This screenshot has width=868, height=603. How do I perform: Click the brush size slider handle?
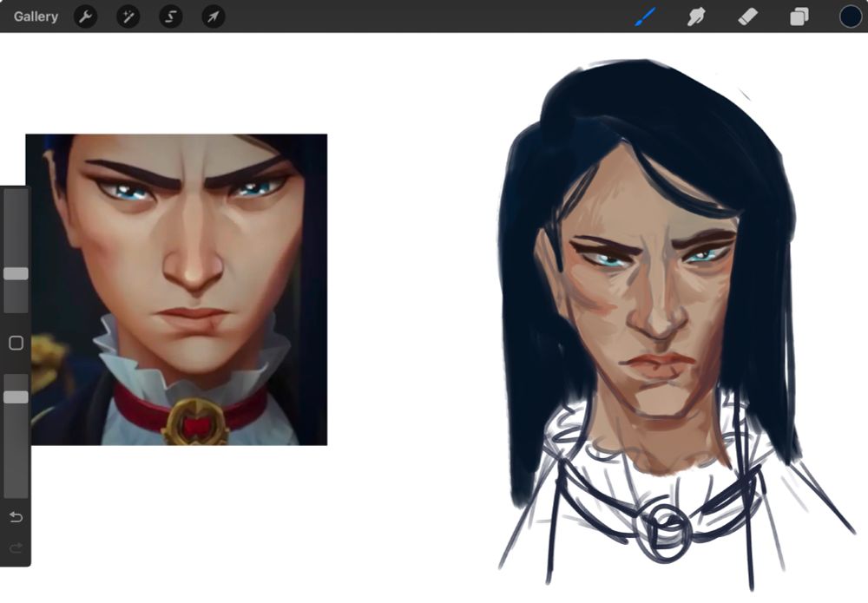(x=16, y=273)
